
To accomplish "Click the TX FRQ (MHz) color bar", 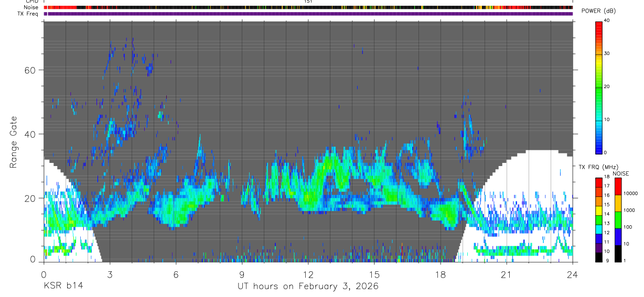I will [x=599, y=220].
